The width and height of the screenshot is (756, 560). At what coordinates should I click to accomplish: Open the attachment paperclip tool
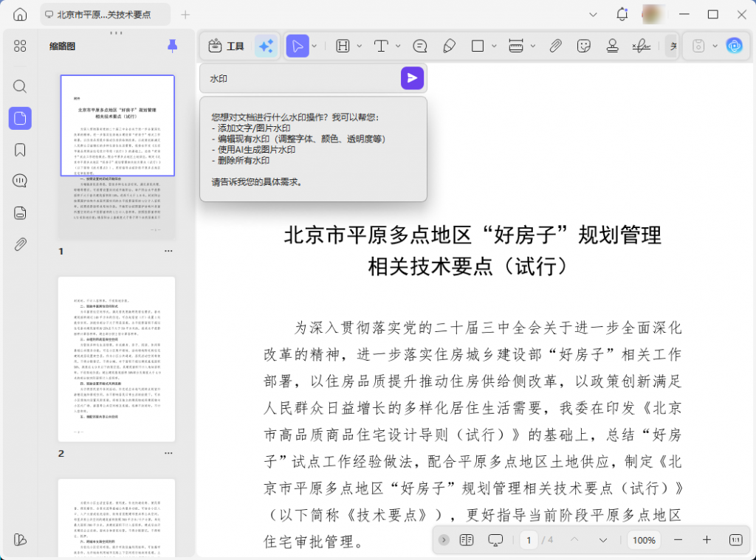point(554,46)
